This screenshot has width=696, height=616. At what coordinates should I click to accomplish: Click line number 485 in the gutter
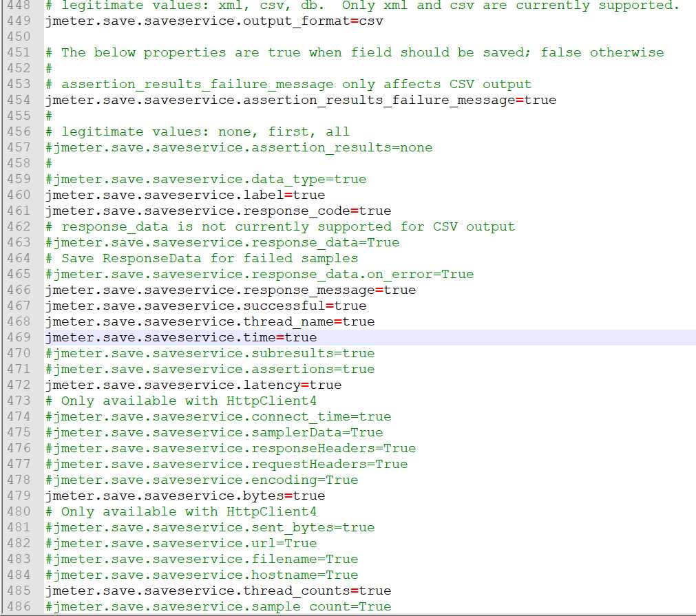[19, 591]
